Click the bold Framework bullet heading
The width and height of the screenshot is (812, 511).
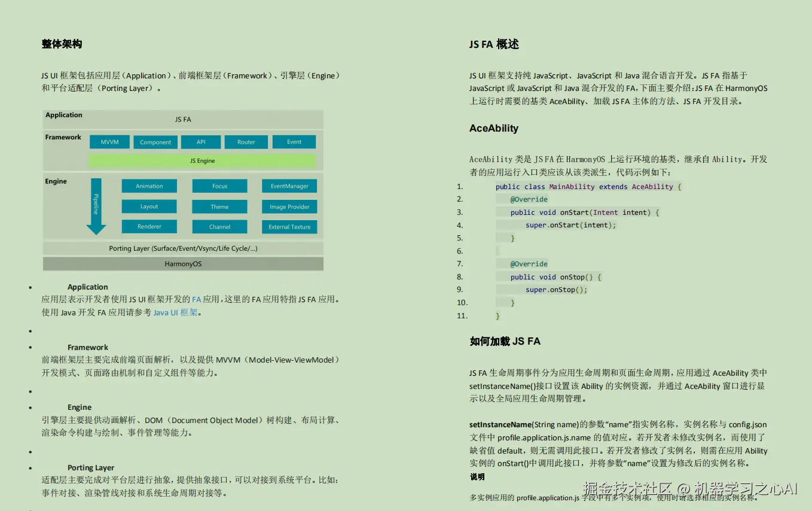88,348
